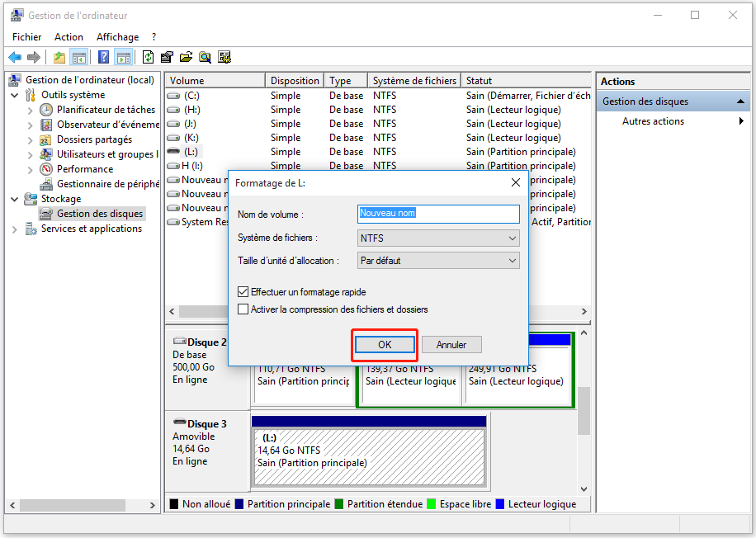Click the Dossiers partagés folder icon
This screenshot has height=538, width=756.
click(x=45, y=139)
